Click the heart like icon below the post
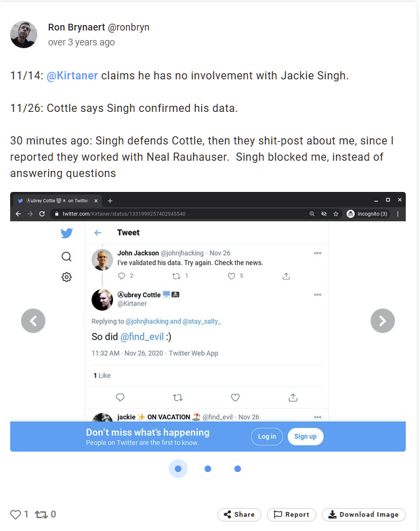The width and height of the screenshot is (420, 531). click(16, 515)
